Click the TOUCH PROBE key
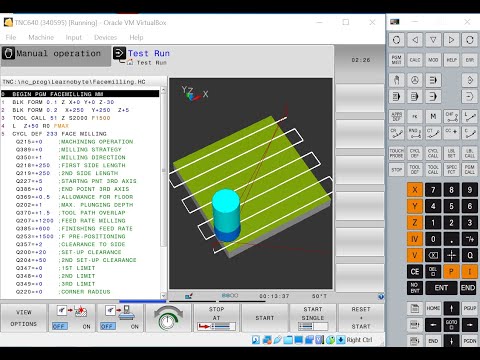The height and width of the screenshot is (360, 480). point(396,153)
